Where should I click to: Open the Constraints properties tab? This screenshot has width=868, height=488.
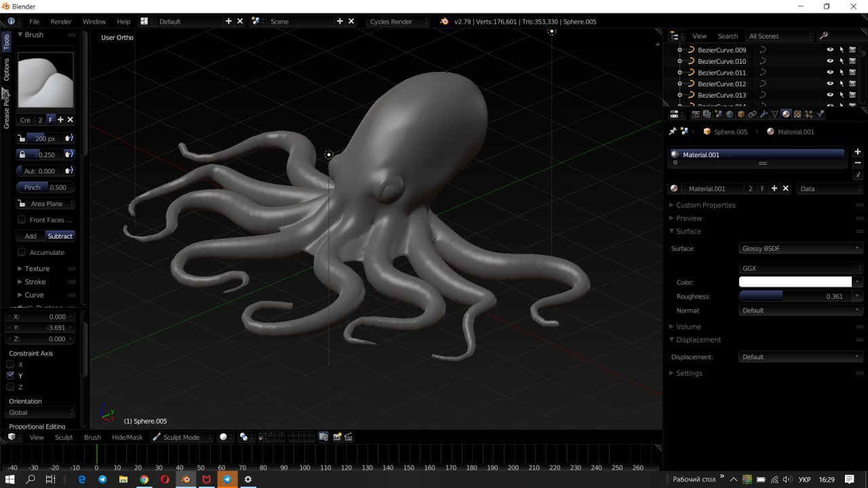(x=752, y=114)
